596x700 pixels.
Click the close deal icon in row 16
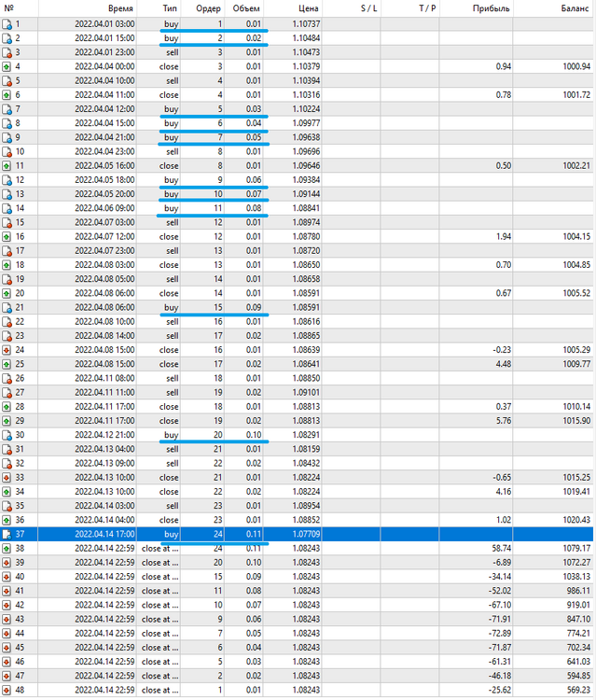(7, 237)
